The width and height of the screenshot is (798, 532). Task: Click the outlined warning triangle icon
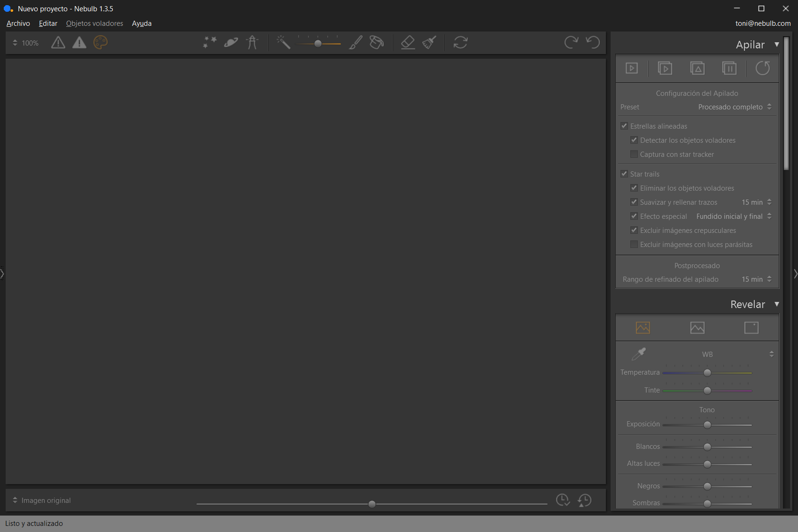[x=58, y=43]
